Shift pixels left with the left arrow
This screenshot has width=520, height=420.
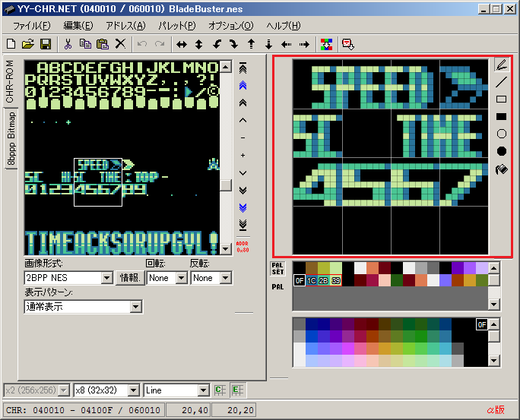(286, 44)
